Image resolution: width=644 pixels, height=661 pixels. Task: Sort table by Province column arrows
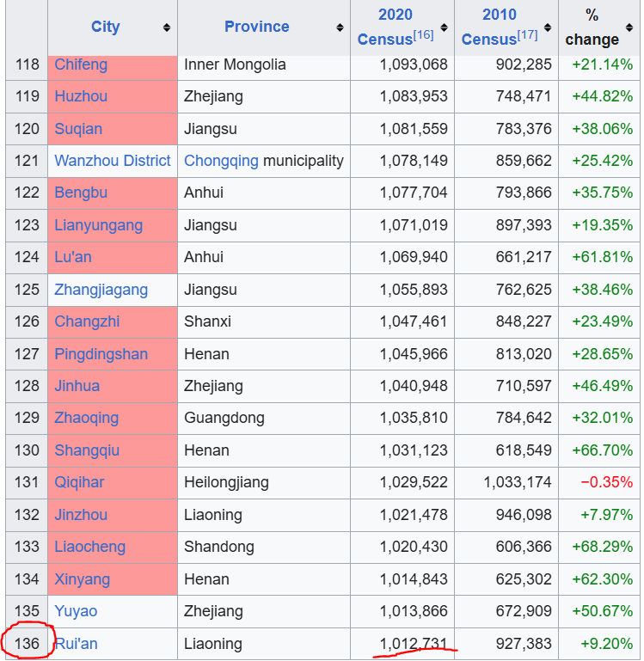tap(340, 28)
